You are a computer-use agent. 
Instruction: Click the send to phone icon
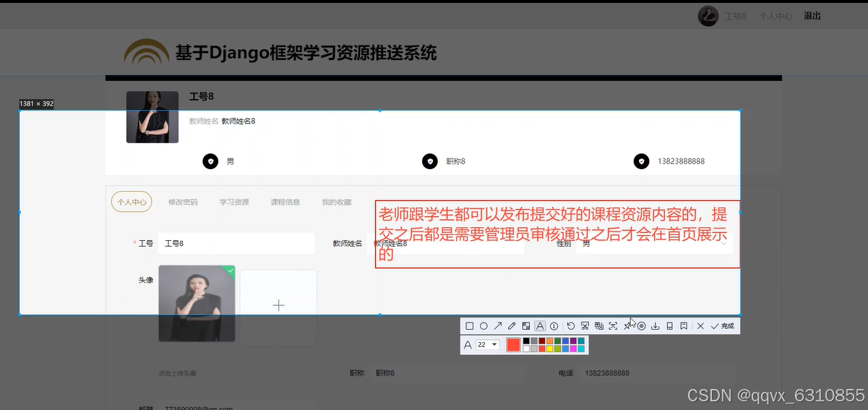[669, 326]
